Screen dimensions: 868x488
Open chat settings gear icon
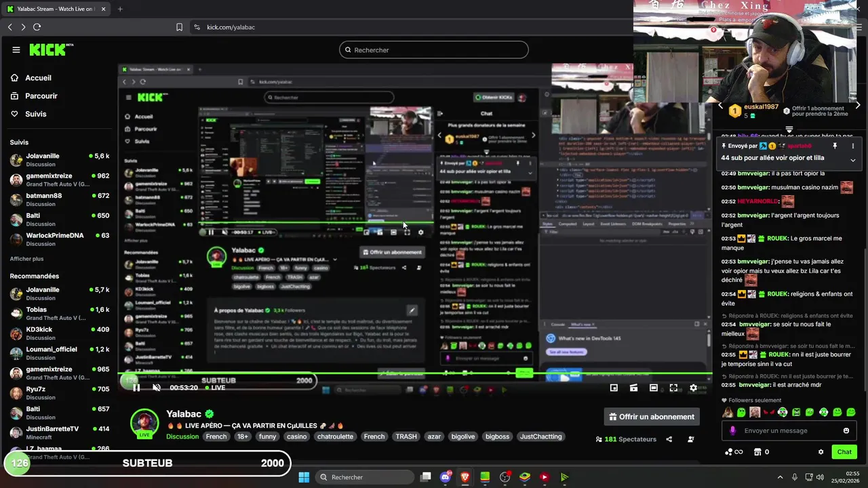coord(821,452)
